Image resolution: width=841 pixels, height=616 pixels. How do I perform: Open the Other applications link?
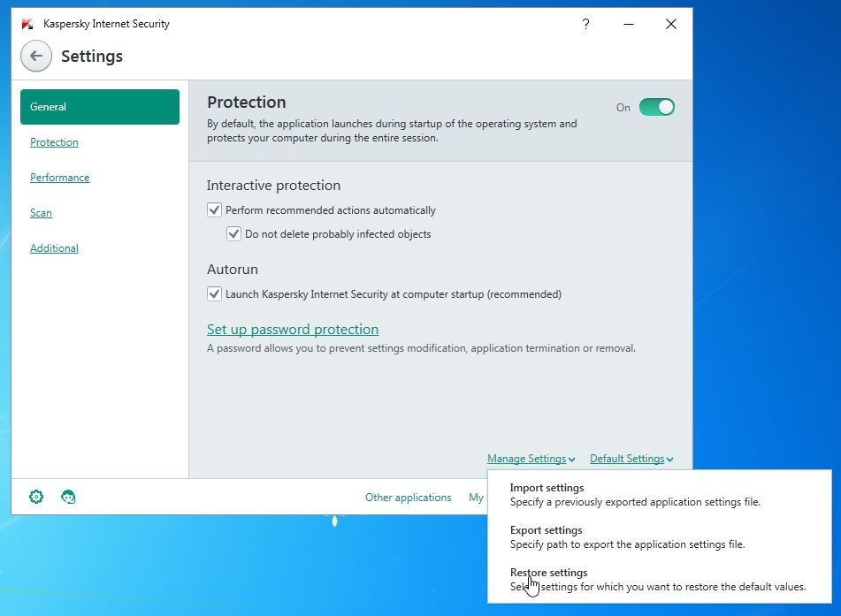[x=409, y=498]
